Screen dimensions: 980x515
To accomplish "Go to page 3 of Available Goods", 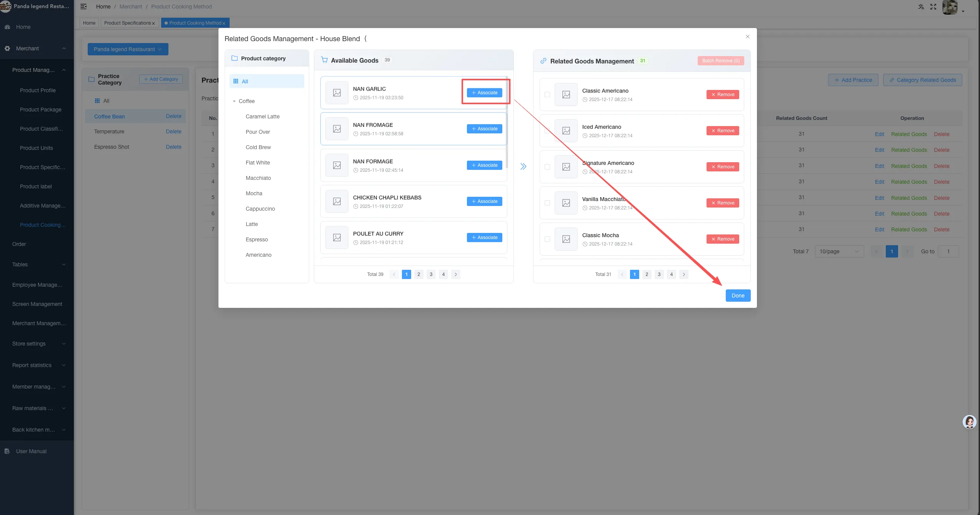I will (x=431, y=274).
